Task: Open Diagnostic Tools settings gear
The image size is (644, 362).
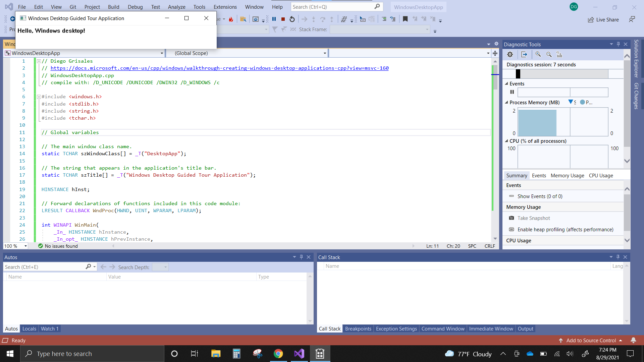Action: [x=510, y=54]
